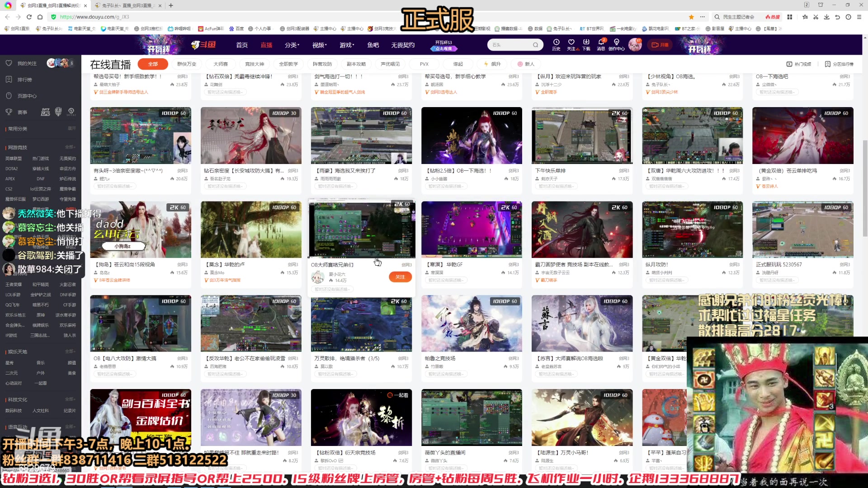Open address bar more options ellipsis
This screenshot has width=868, height=488.
click(x=703, y=17)
